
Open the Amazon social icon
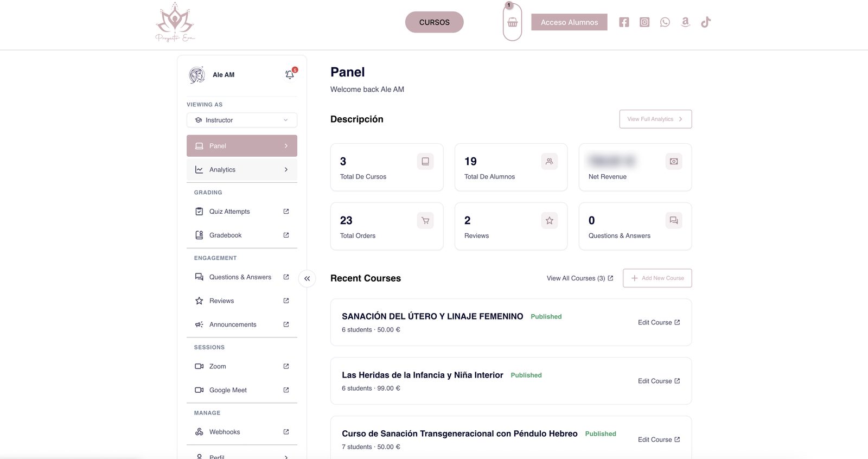685,22
